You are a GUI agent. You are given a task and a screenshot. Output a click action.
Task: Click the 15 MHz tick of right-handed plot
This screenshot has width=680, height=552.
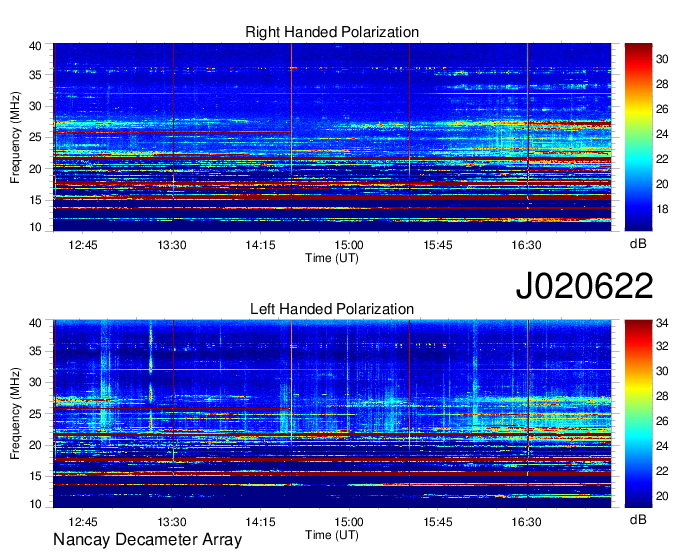tap(36, 200)
